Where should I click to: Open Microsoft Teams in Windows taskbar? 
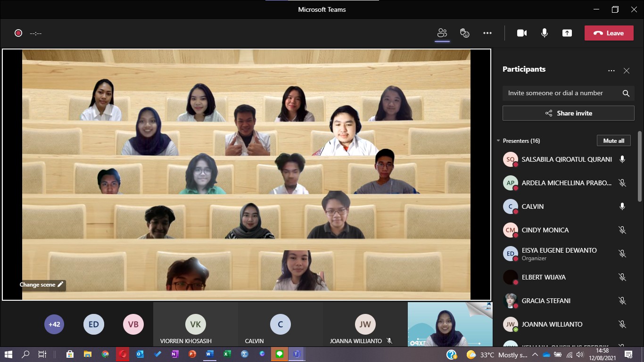coord(296,354)
